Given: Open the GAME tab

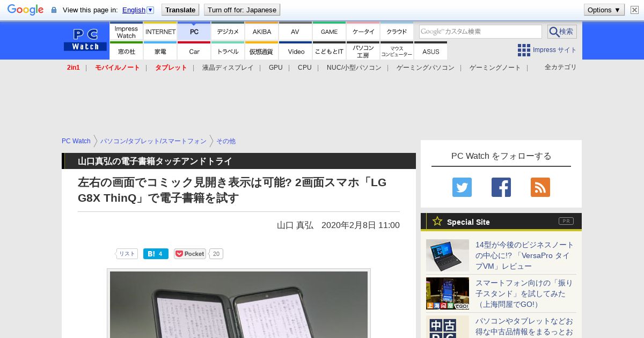Looking at the screenshot, I should tap(329, 31).
